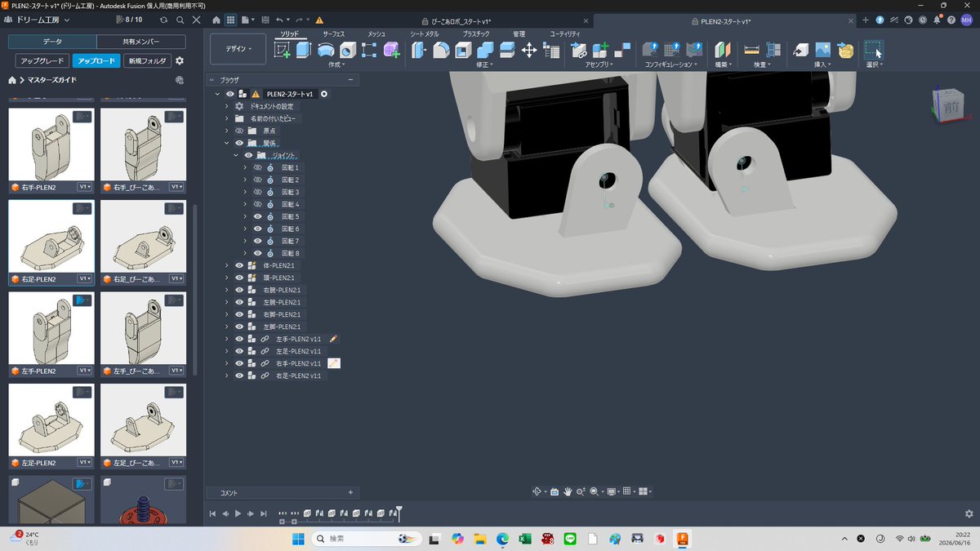Hide the 右足-PLEN2 v1:1 component
The image size is (980, 551).
(239, 375)
